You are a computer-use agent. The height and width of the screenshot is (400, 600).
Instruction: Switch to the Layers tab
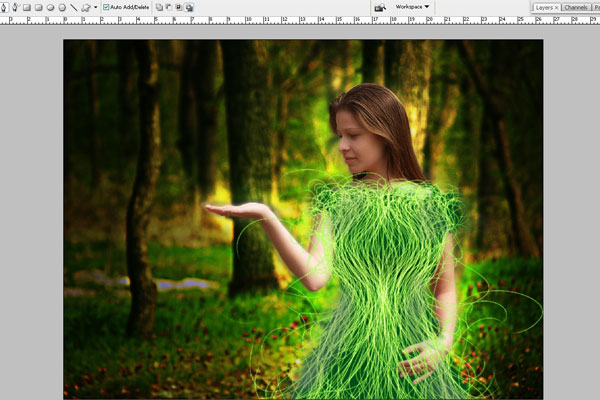coord(543,7)
